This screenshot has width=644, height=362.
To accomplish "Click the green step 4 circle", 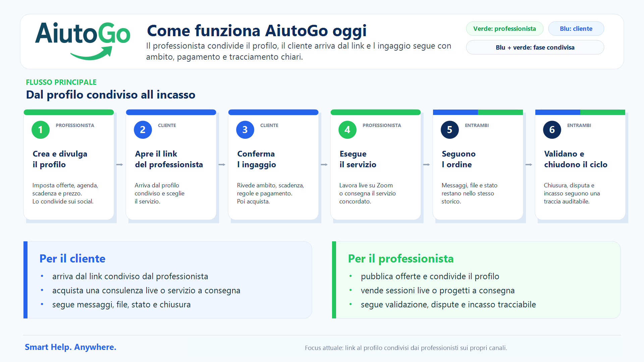I will pos(347,130).
